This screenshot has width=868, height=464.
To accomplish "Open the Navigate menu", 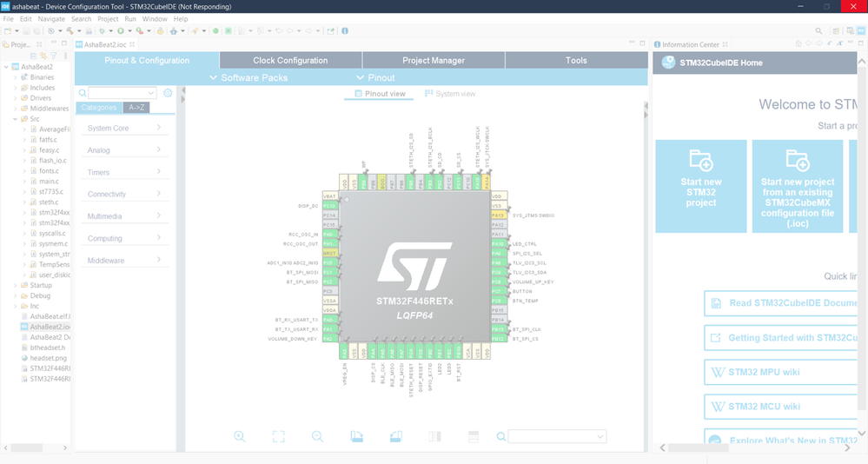I will 51,19.
